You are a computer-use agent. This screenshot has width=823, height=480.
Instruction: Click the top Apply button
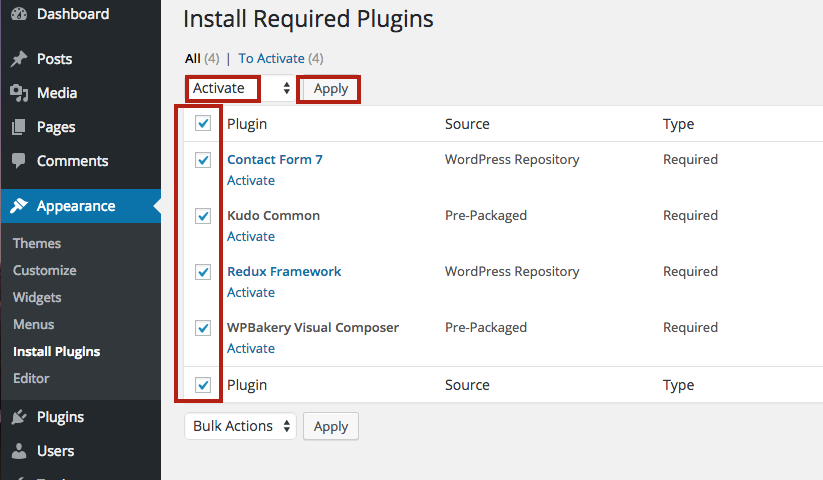click(x=331, y=89)
